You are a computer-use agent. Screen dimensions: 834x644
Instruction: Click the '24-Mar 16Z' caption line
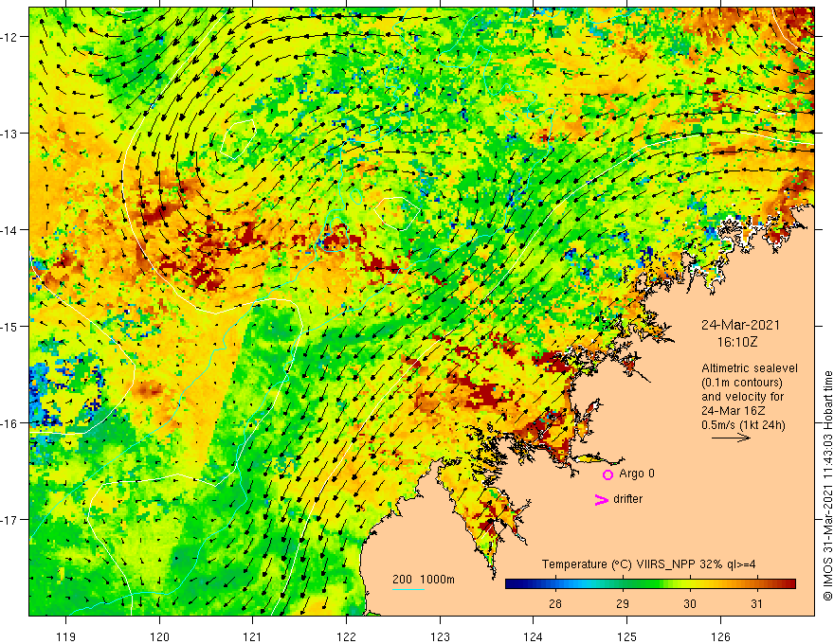[x=733, y=411]
